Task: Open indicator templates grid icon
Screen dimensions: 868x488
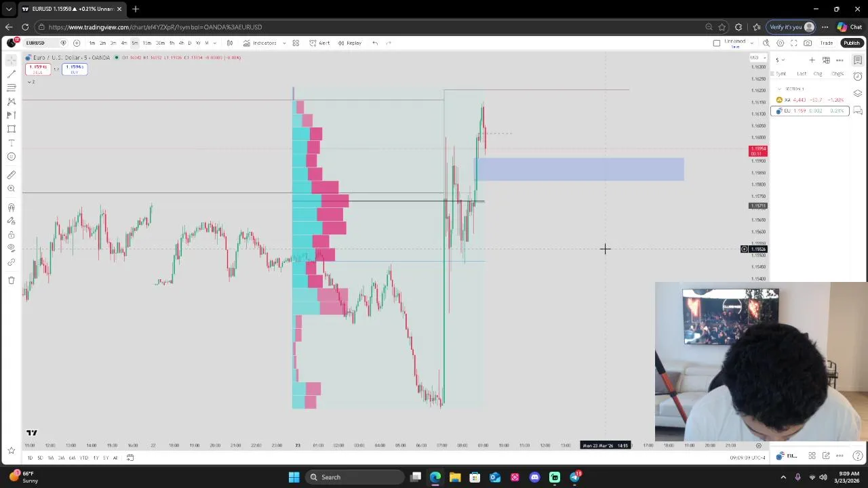Action: [296, 43]
